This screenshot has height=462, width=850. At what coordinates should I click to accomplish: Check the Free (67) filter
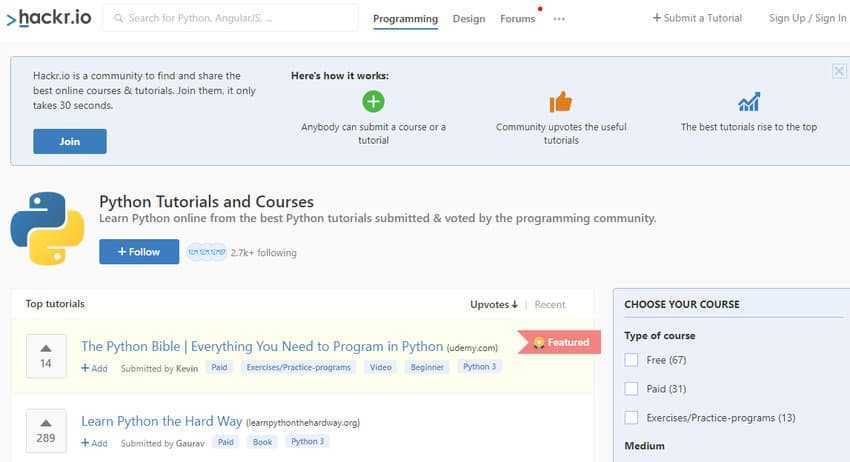(x=631, y=360)
